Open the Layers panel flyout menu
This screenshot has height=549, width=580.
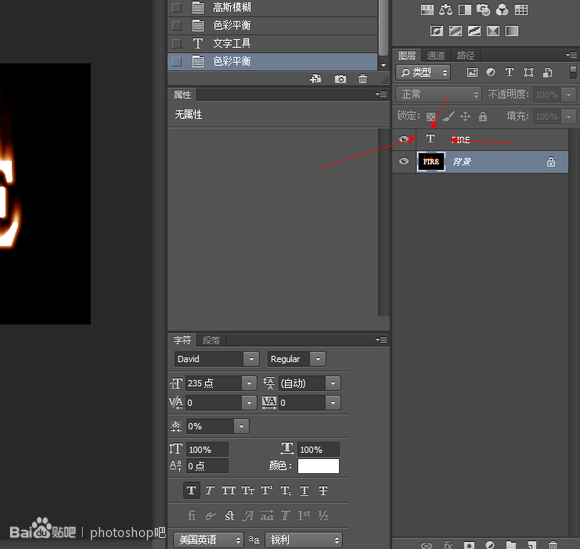[x=571, y=55]
